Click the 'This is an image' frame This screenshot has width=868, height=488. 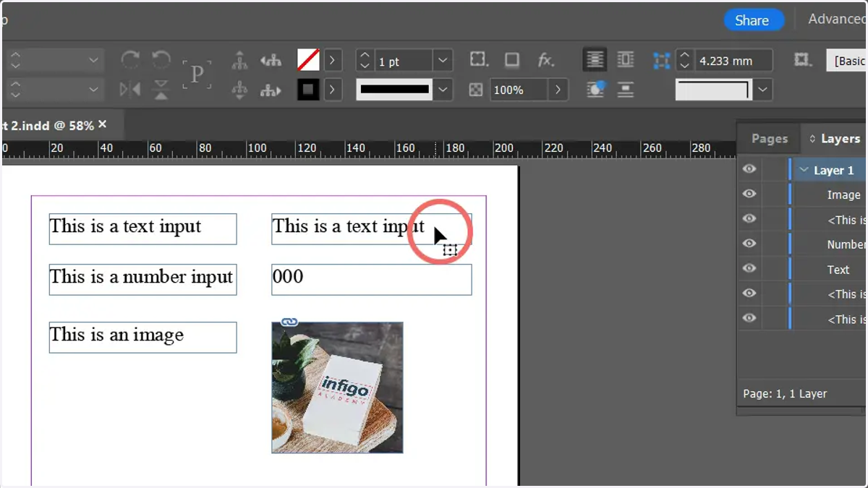(142, 337)
